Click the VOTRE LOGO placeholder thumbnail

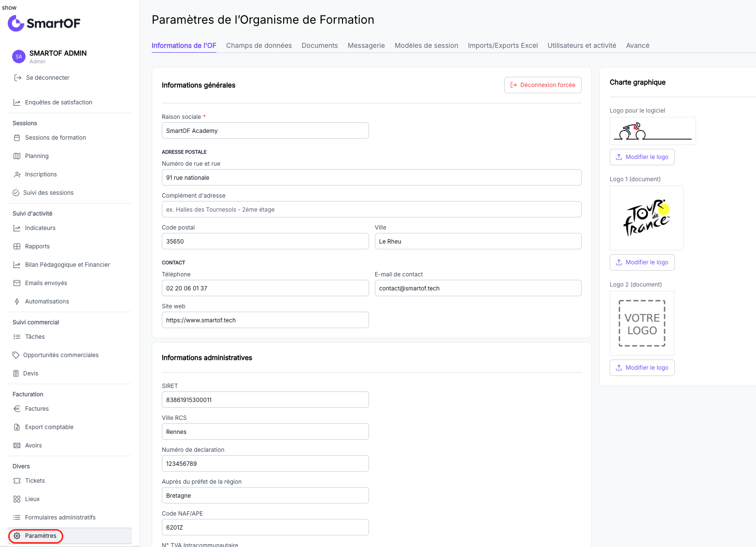pos(642,323)
